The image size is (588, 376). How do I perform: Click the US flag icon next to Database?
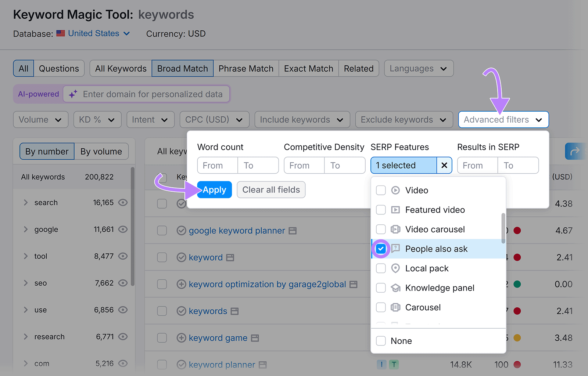click(x=60, y=33)
